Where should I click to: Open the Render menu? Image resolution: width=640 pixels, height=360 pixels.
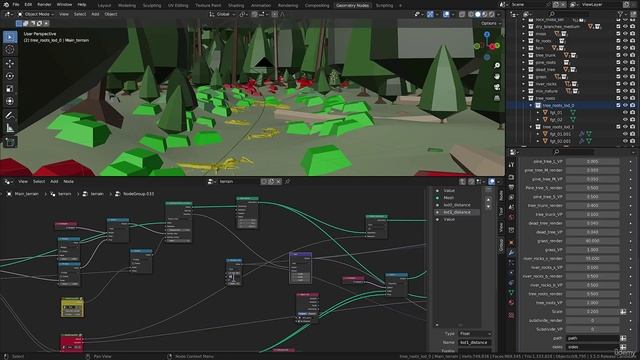44,4
